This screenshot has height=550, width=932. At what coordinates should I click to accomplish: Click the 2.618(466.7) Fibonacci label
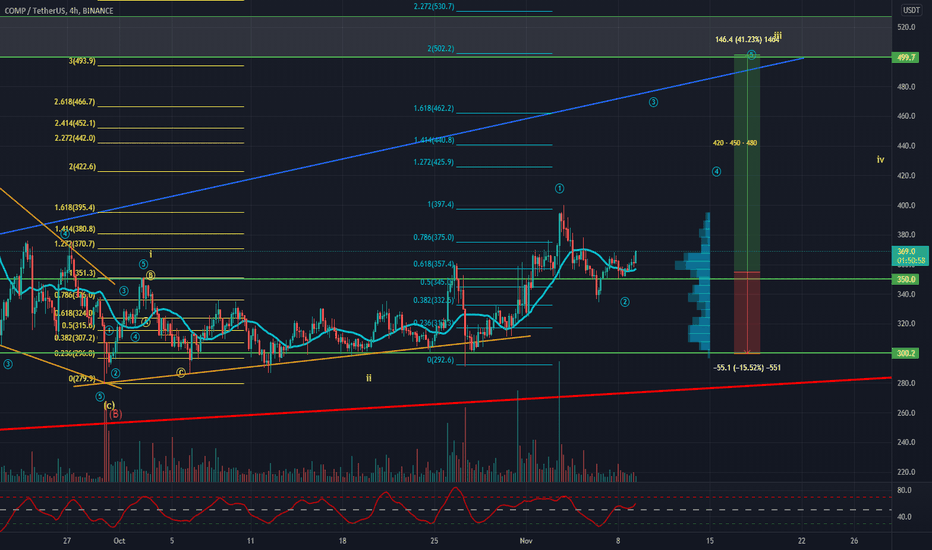point(74,102)
